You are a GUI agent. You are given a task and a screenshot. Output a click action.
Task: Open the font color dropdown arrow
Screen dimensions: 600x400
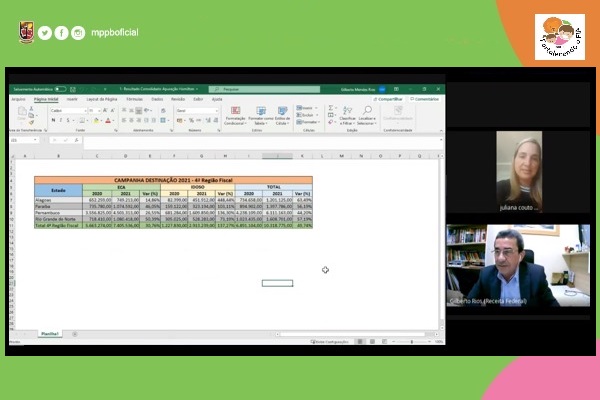113,121
